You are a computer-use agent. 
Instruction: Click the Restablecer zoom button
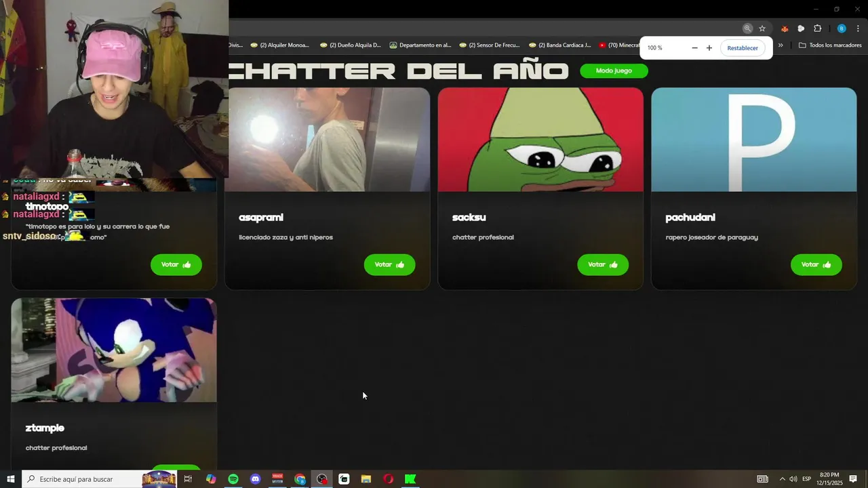click(743, 48)
